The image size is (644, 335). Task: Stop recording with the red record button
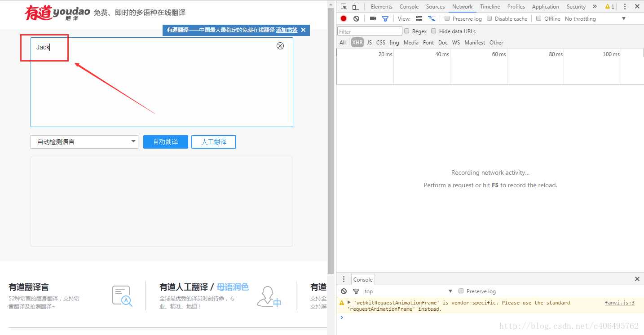tap(344, 18)
